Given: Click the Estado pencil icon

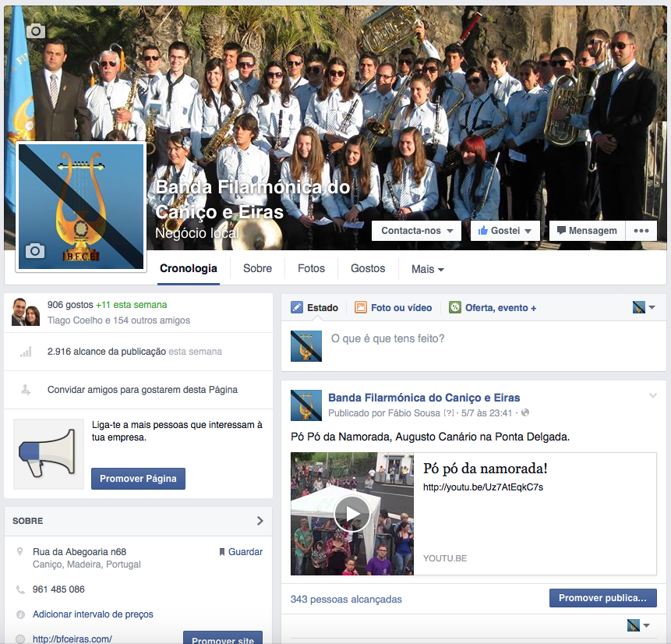Looking at the screenshot, I should coord(296,308).
